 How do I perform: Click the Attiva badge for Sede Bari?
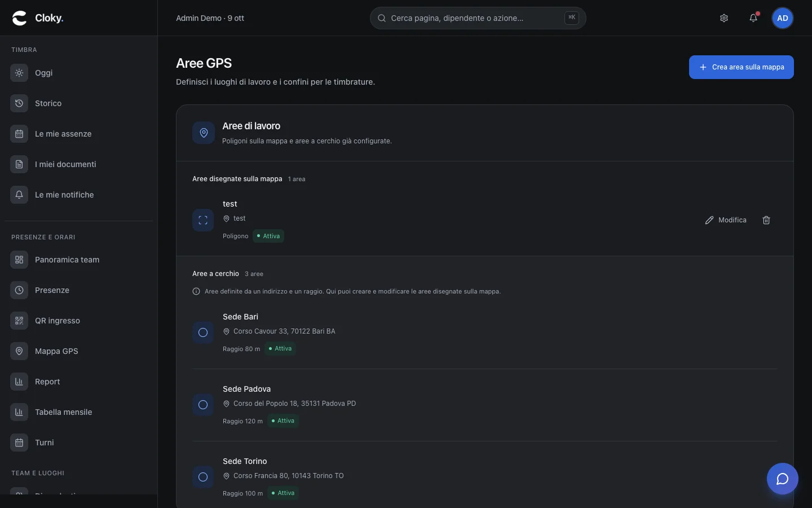click(x=280, y=349)
